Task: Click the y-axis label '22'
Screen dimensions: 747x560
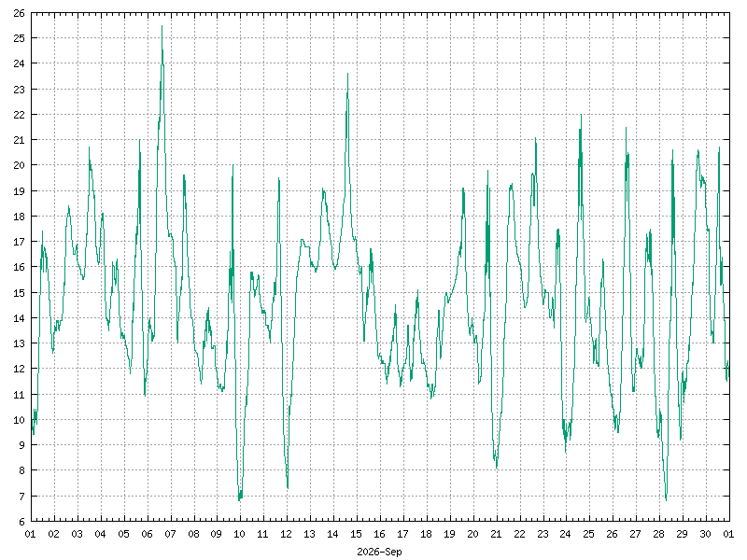Action: click(19, 115)
